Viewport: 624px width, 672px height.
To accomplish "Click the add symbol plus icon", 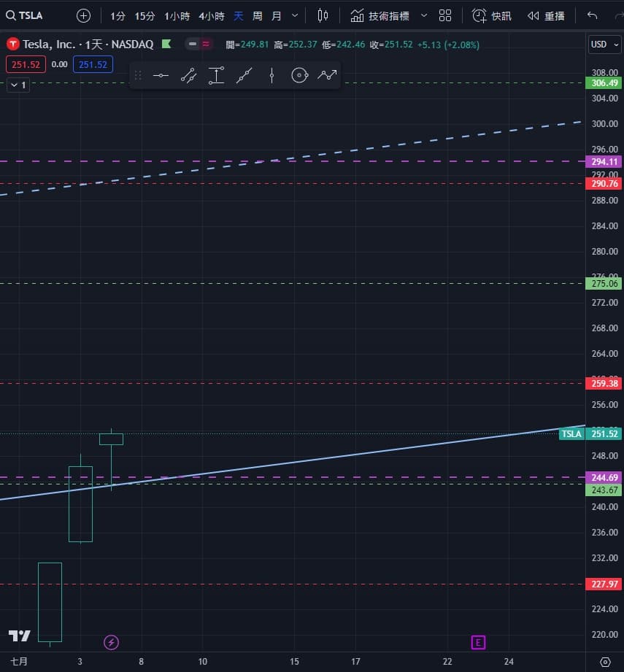I will click(84, 15).
